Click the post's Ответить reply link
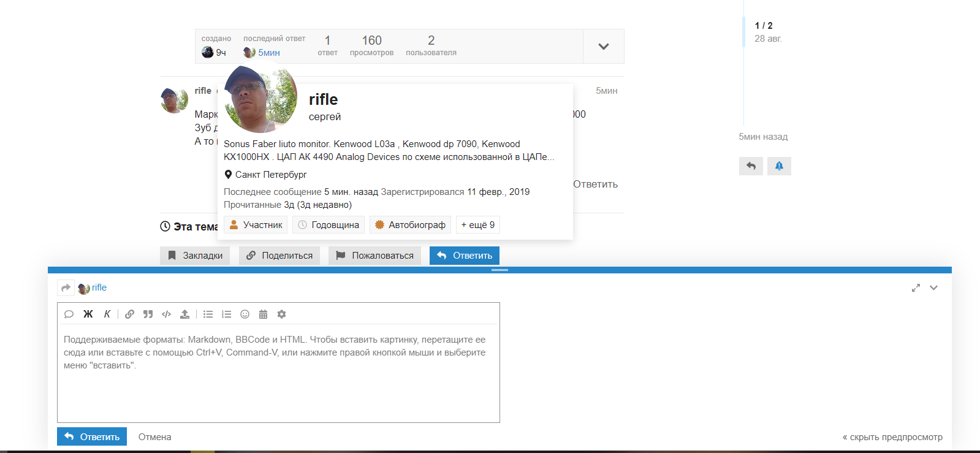 pyautogui.click(x=595, y=184)
